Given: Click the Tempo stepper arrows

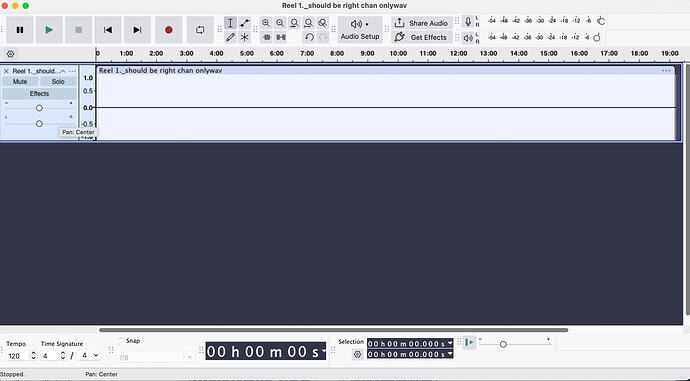Looking at the screenshot, I should pyautogui.click(x=33, y=355).
